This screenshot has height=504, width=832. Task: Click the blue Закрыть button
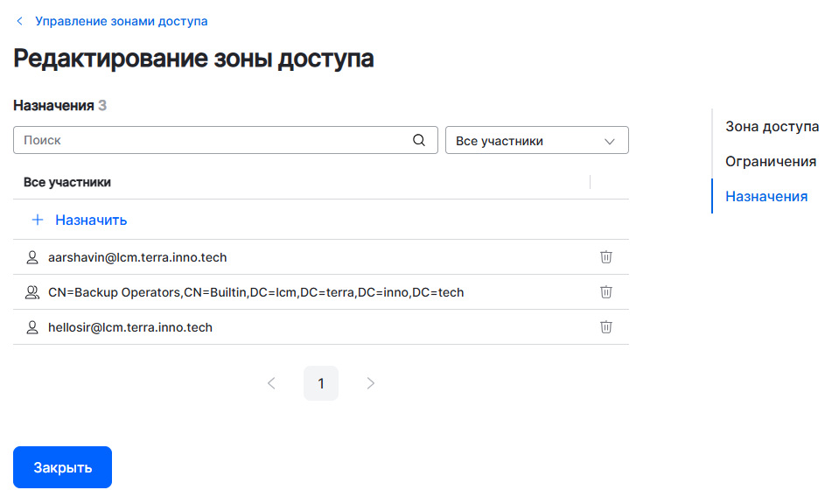pos(62,467)
